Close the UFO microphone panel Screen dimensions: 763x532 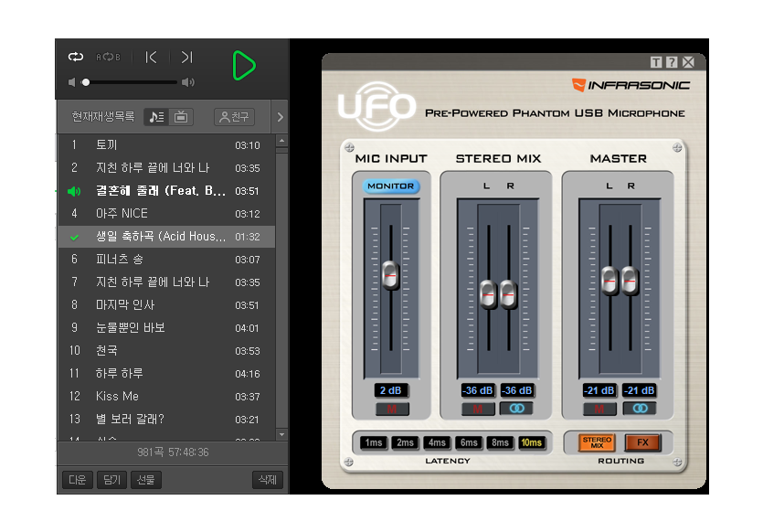point(688,62)
